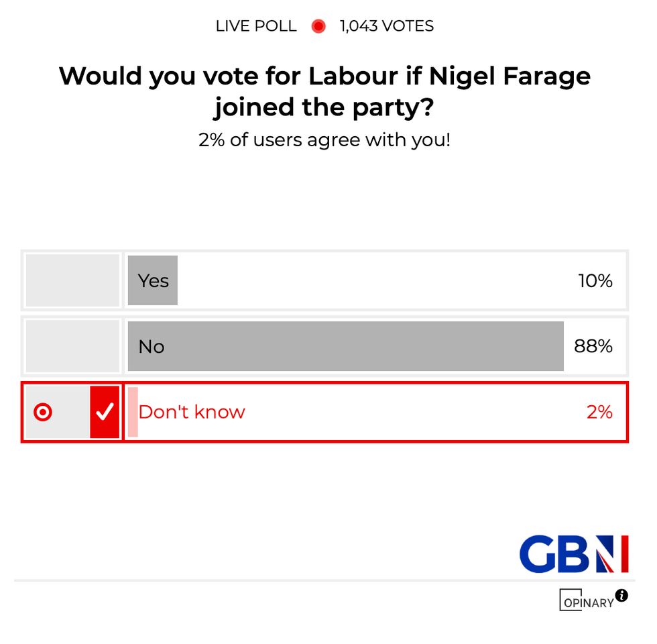Select the Yes option box
Screen dimensions: 657x644
pos(72,280)
